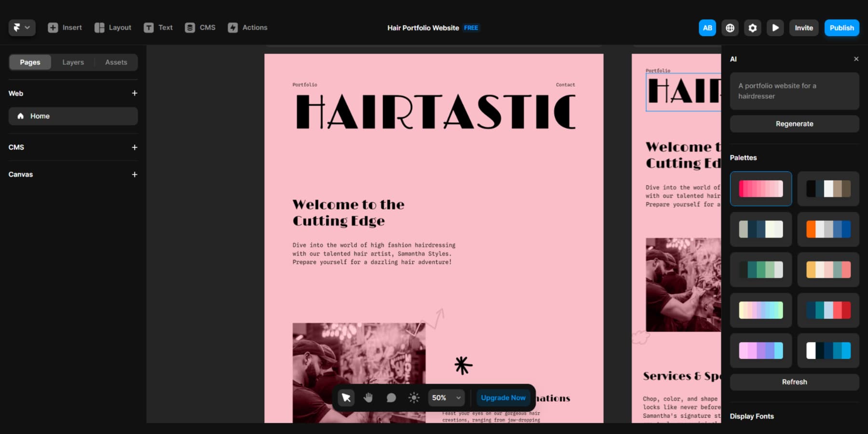
Task: Open the Insert panel
Action: [64, 27]
